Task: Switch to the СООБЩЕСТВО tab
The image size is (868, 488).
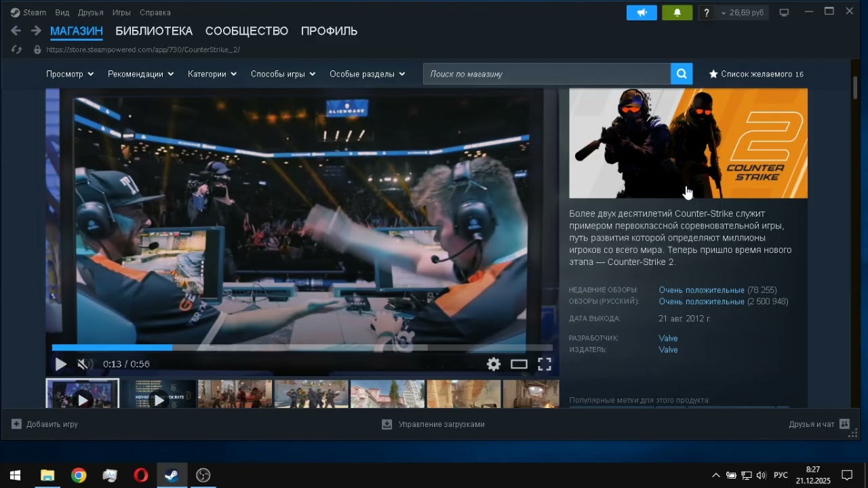Action: 247,30
